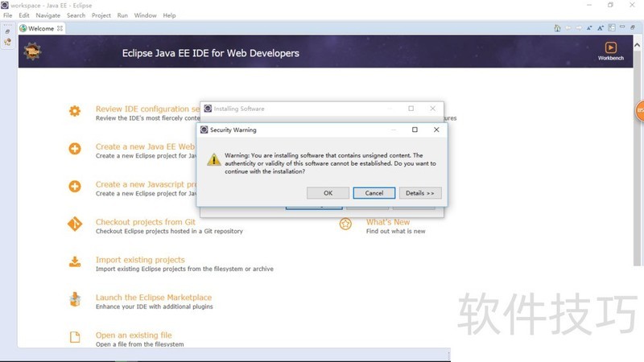Minimize the Welcome view

click(x=622, y=27)
